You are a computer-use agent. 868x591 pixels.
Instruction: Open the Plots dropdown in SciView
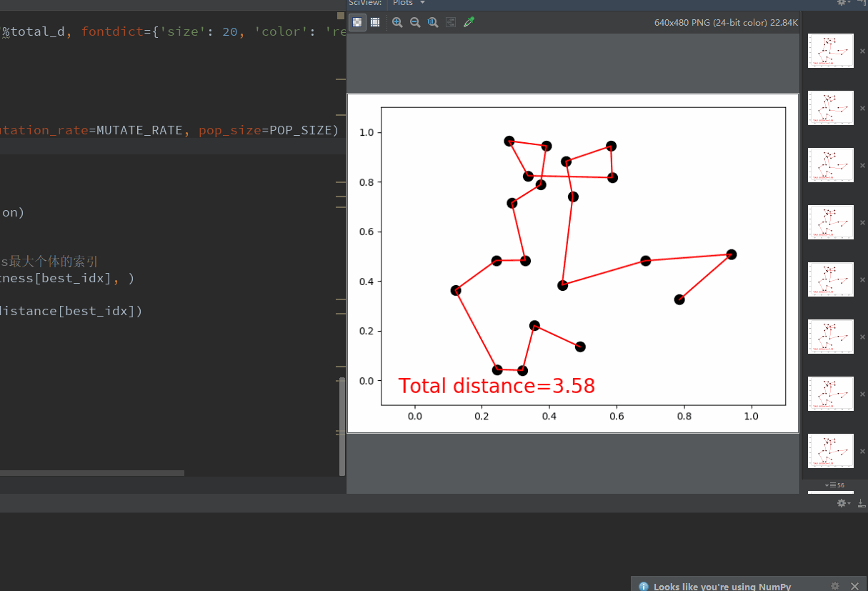(x=409, y=3)
